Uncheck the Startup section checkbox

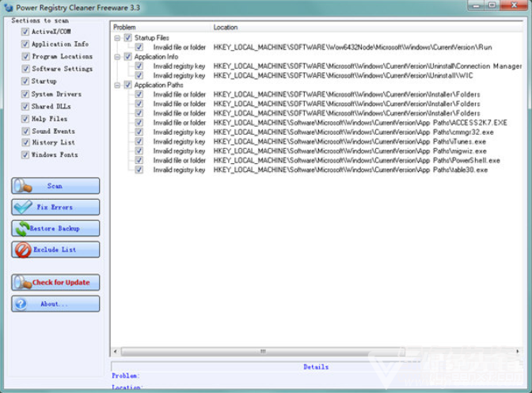tap(25, 81)
